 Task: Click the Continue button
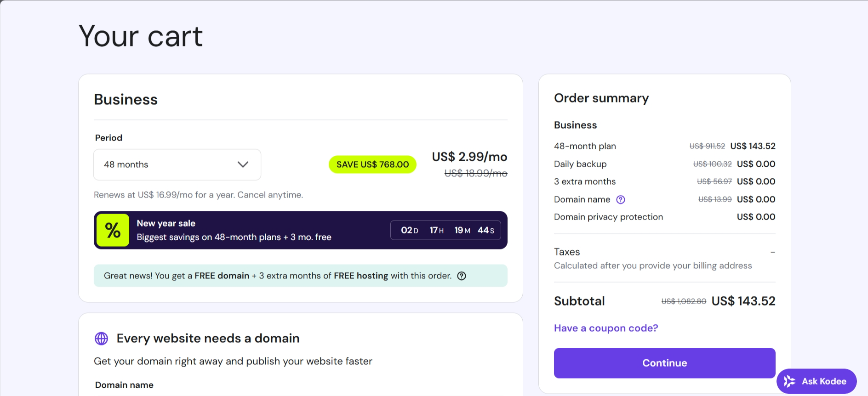click(664, 363)
